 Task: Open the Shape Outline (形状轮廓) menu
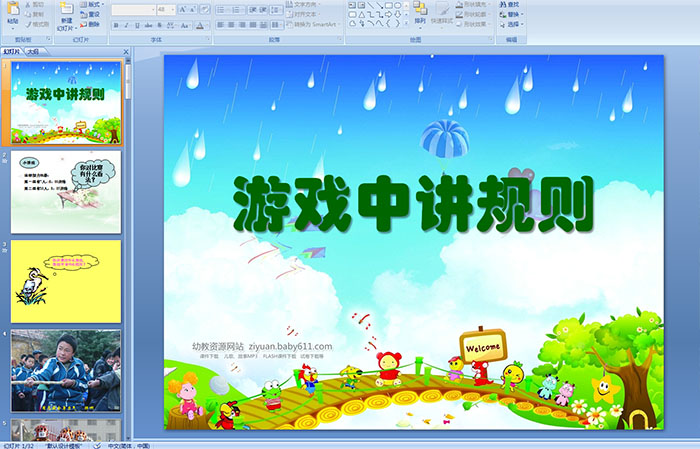[473, 14]
